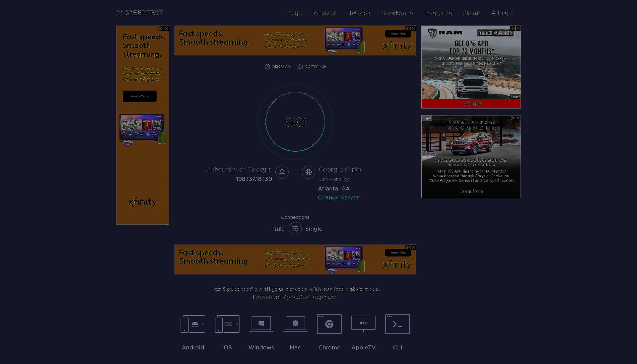
Task: Open the Enterprise menu
Action: click(x=438, y=13)
